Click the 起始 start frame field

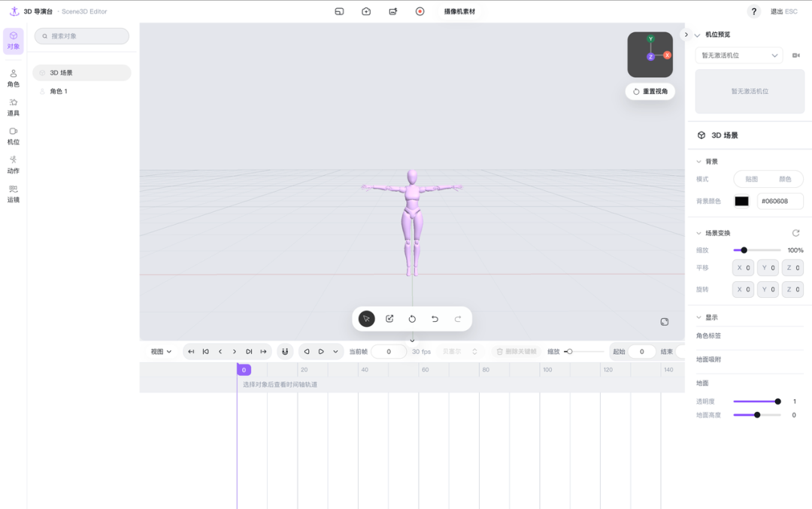tap(642, 352)
